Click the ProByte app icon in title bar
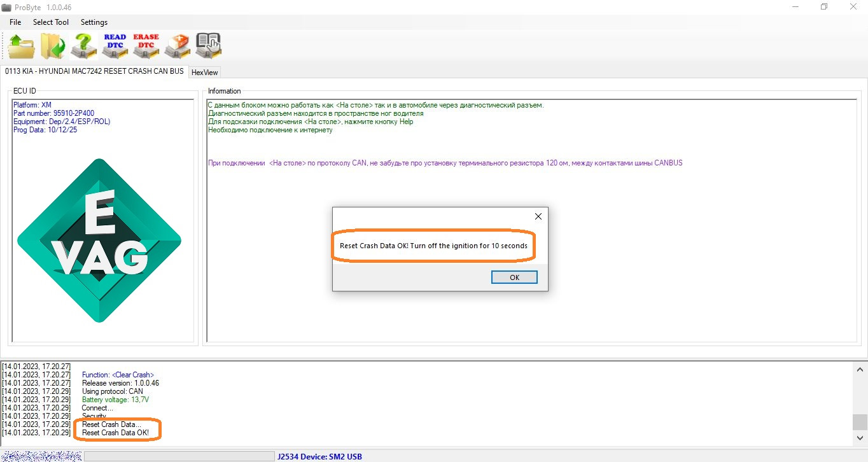868x462 pixels. click(x=6, y=7)
